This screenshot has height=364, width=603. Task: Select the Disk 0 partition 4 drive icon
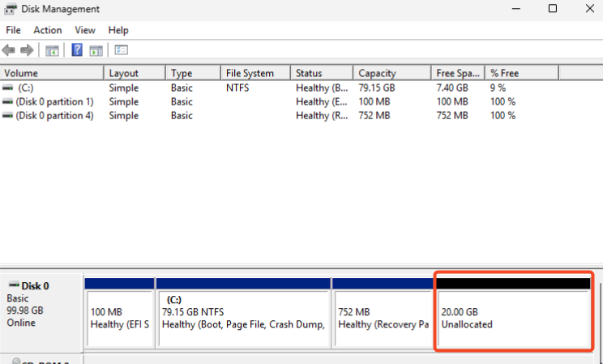click(7, 116)
